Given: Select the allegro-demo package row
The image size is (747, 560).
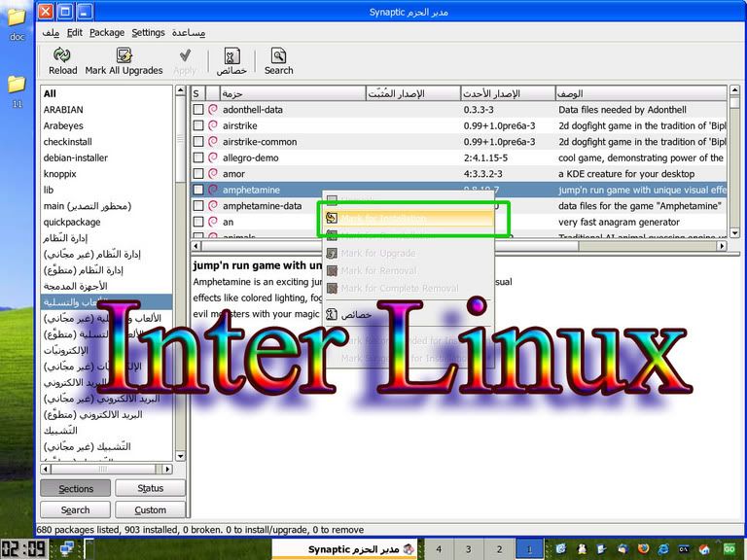Looking at the screenshot, I should click(x=459, y=157).
